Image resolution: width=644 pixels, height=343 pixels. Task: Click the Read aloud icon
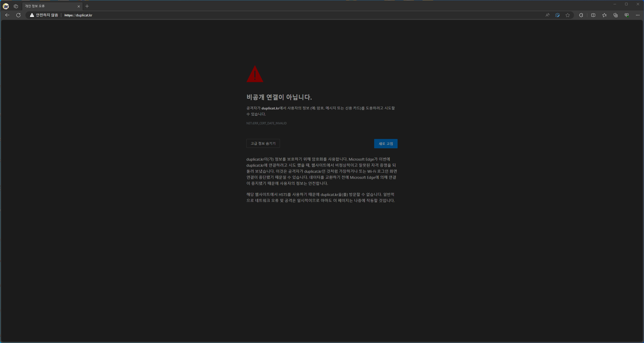(x=547, y=15)
